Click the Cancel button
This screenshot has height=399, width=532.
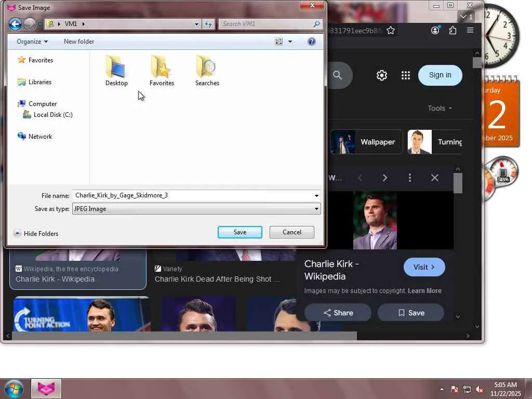click(292, 232)
